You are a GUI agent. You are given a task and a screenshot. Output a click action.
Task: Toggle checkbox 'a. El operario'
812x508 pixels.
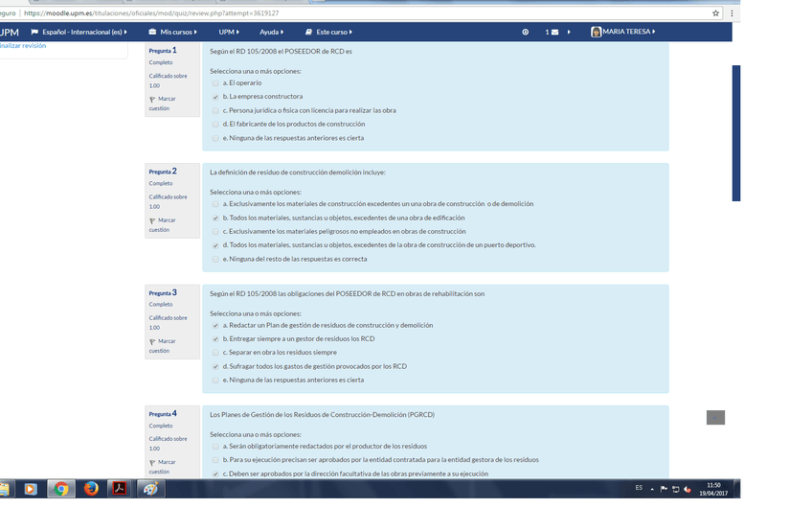(215, 83)
